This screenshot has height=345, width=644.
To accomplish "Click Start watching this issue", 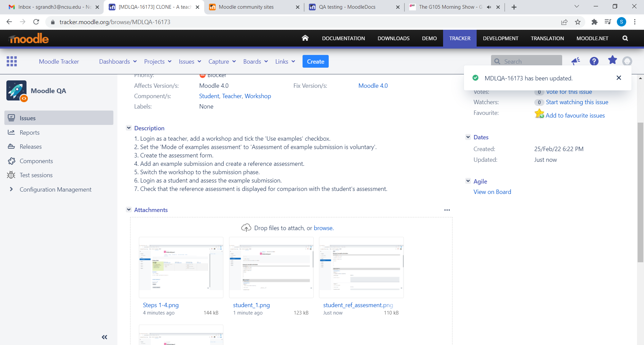I will click(577, 102).
